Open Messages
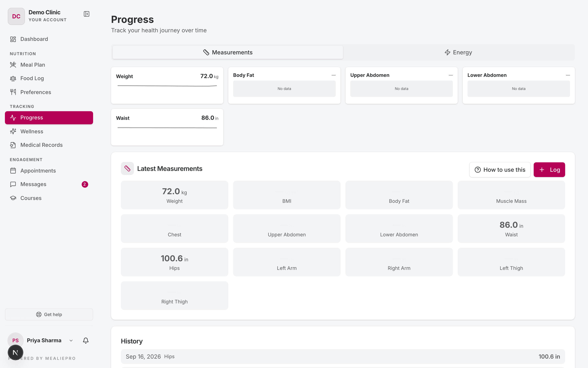The height and width of the screenshot is (368, 588). coord(49,184)
